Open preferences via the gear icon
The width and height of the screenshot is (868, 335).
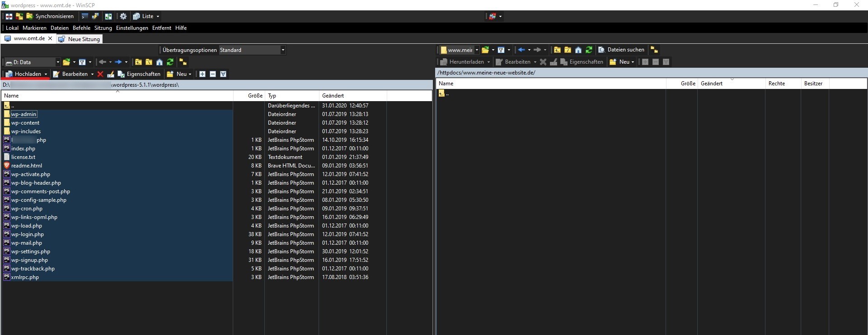(123, 16)
